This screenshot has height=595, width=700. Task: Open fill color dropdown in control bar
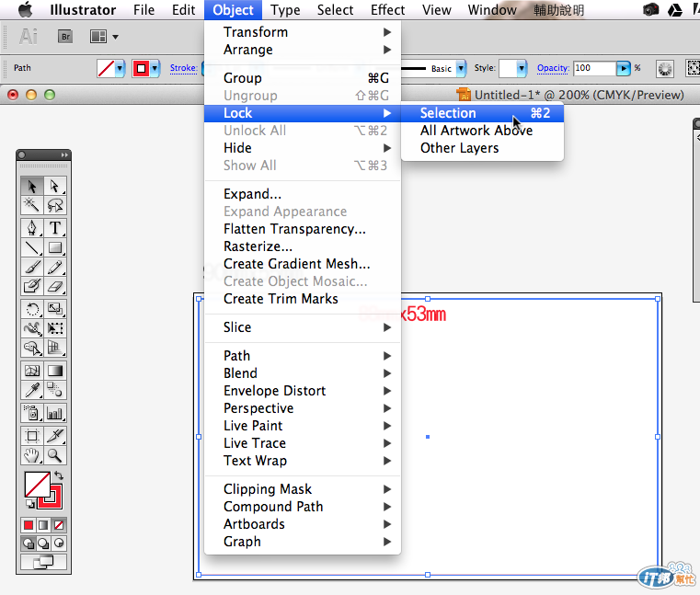[x=120, y=69]
